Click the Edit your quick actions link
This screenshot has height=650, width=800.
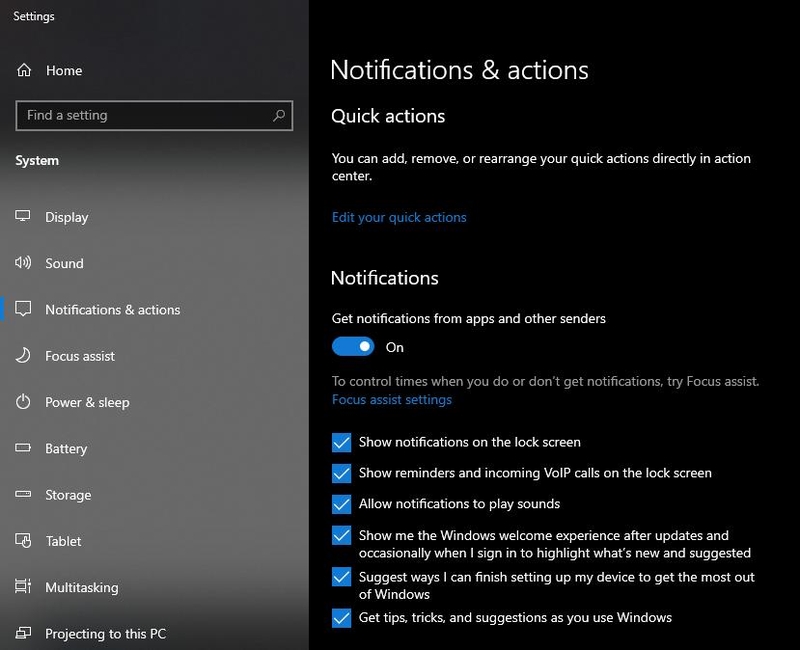[399, 217]
